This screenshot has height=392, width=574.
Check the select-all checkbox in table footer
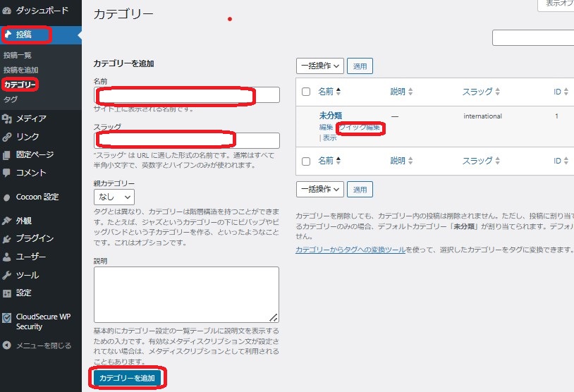[306, 161]
